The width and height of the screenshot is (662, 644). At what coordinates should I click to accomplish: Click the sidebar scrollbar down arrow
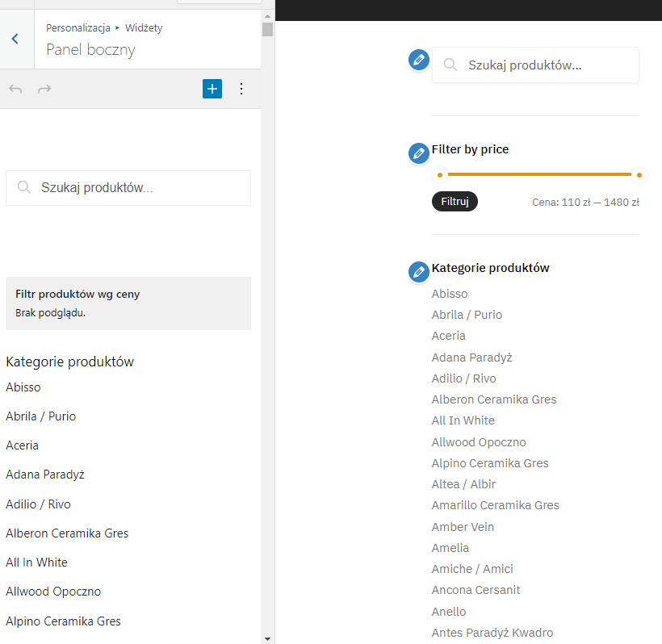267,639
